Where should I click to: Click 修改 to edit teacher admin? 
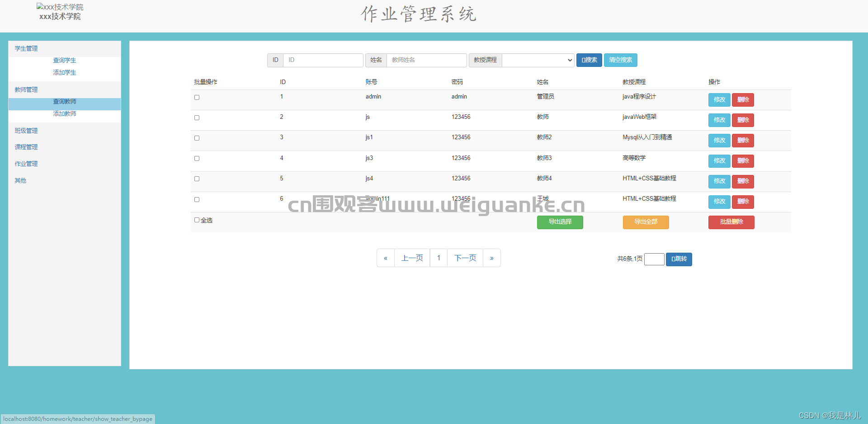[x=719, y=99]
